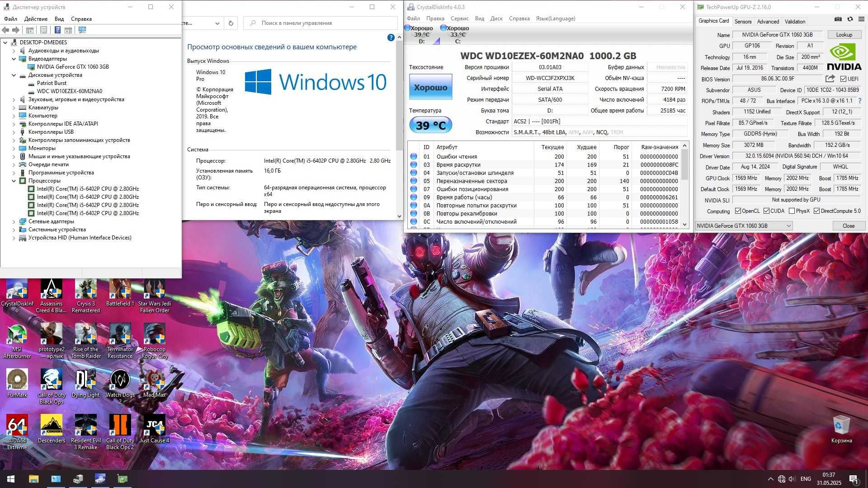868x488 pixels.
Task: Toggle the DirectCompute 5.0 checkbox
Action: (x=816, y=211)
